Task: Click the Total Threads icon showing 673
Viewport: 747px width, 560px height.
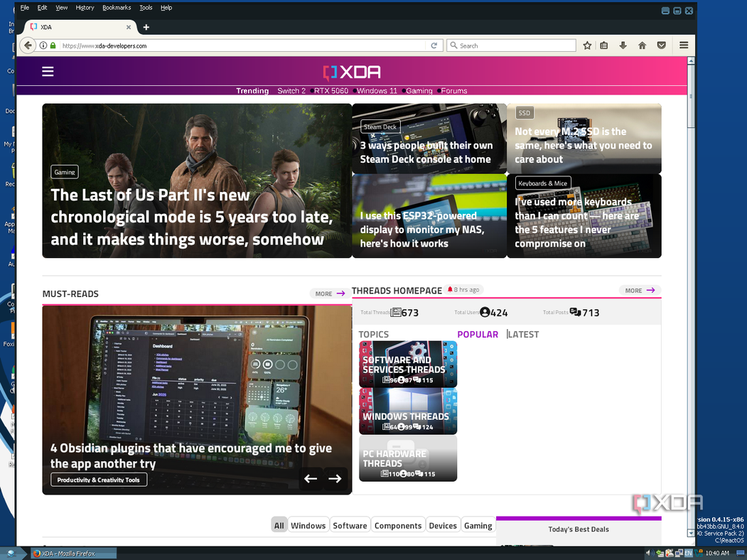Action: tap(395, 313)
